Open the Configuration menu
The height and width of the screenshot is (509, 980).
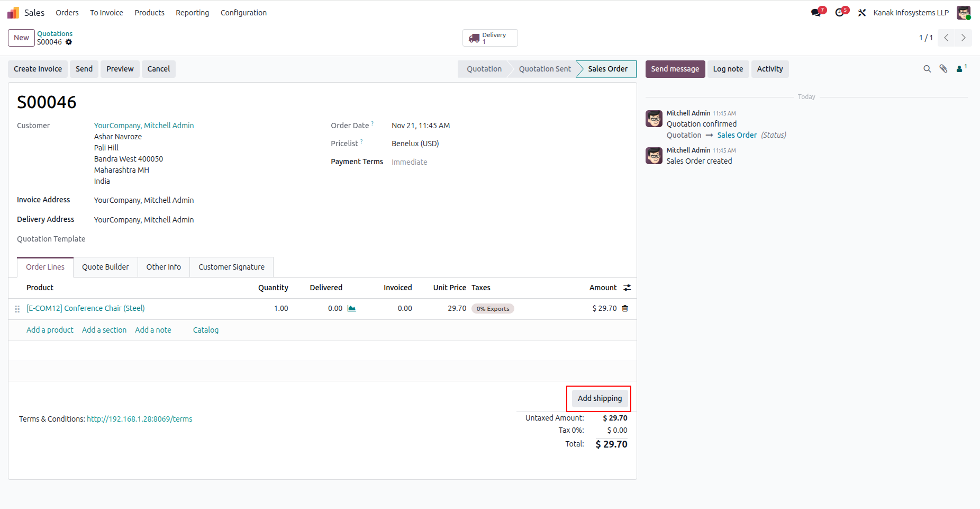tap(243, 12)
